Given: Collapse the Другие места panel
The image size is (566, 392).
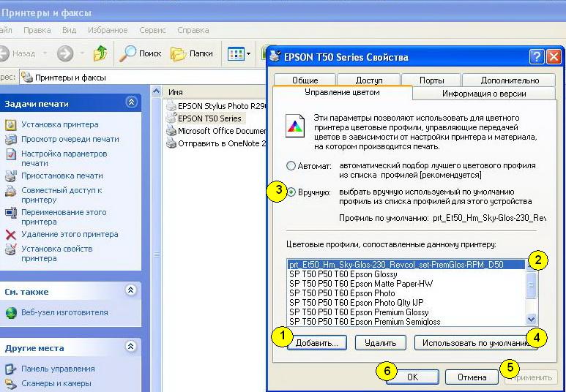Looking at the screenshot, I should [x=130, y=347].
